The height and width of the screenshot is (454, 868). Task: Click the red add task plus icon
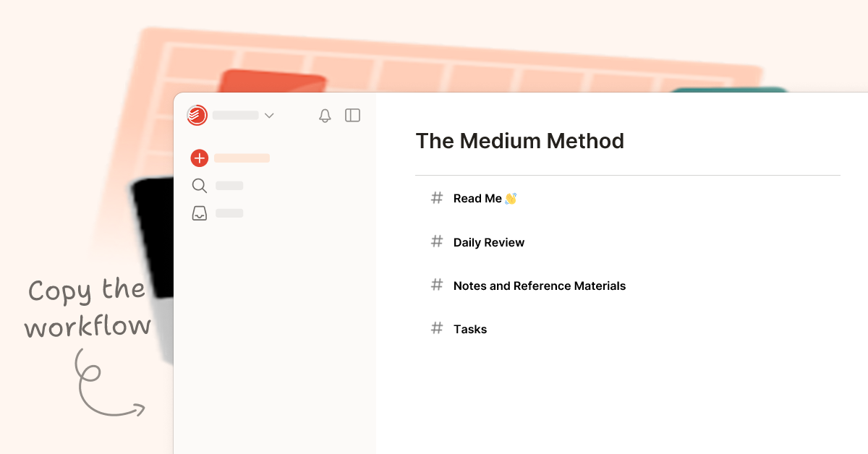(199, 158)
